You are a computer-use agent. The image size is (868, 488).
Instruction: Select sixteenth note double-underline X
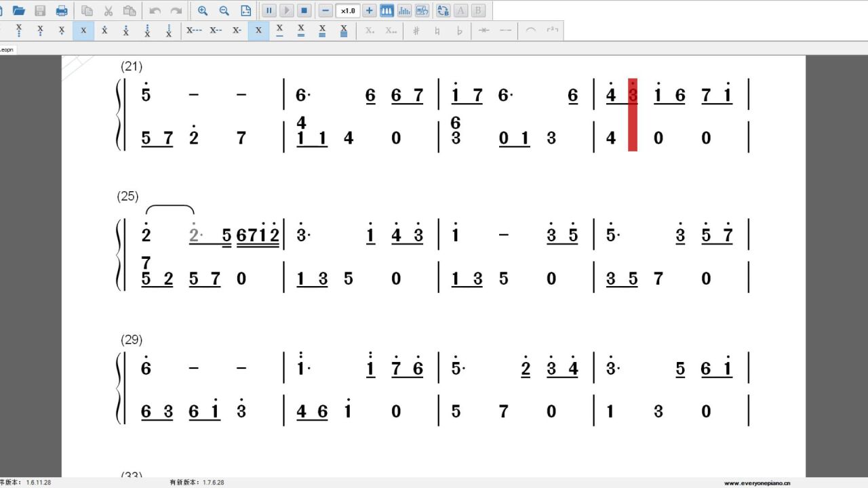point(301,30)
